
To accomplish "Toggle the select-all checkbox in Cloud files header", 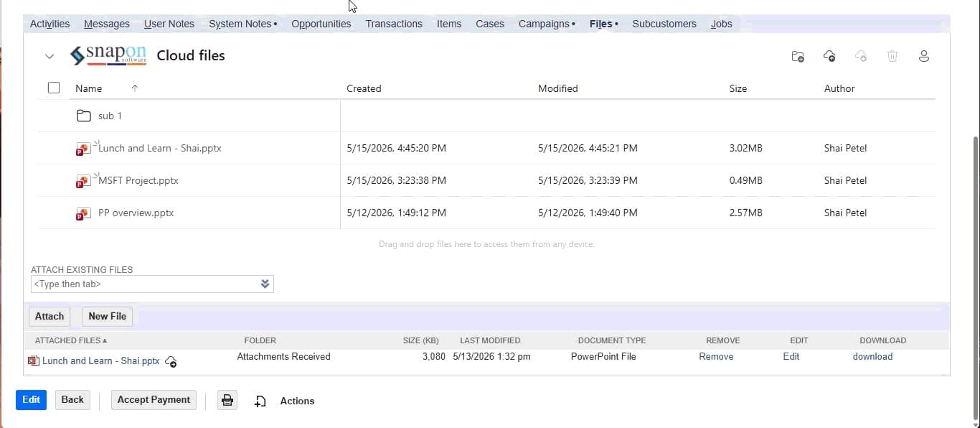I will pos(54,88).
